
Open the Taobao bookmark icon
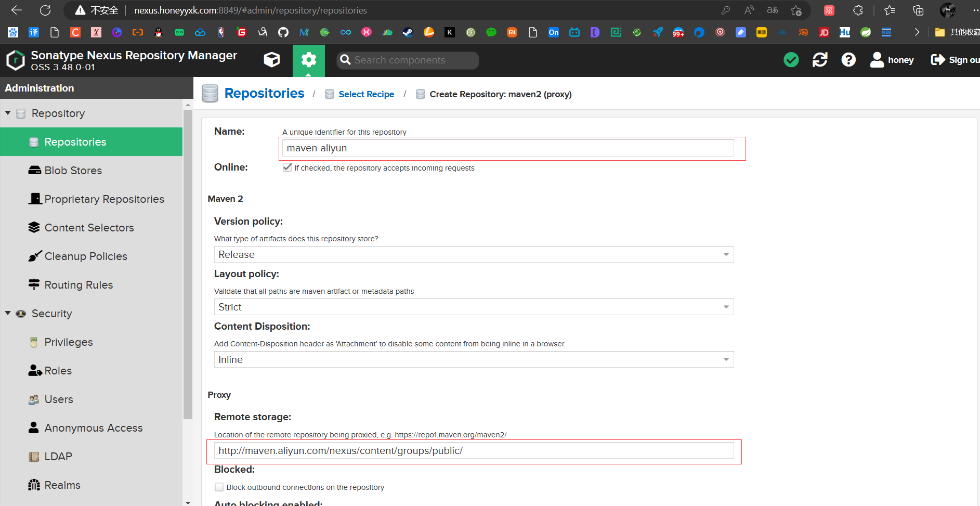803,32
